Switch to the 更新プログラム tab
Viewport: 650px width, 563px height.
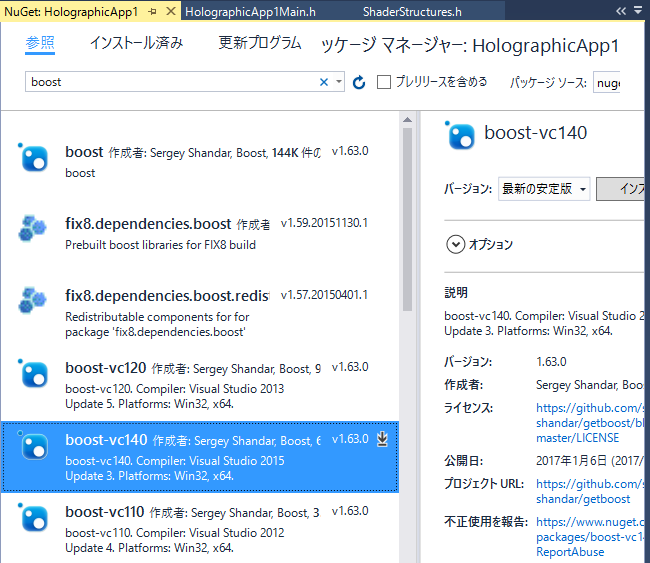click(260, 43)
